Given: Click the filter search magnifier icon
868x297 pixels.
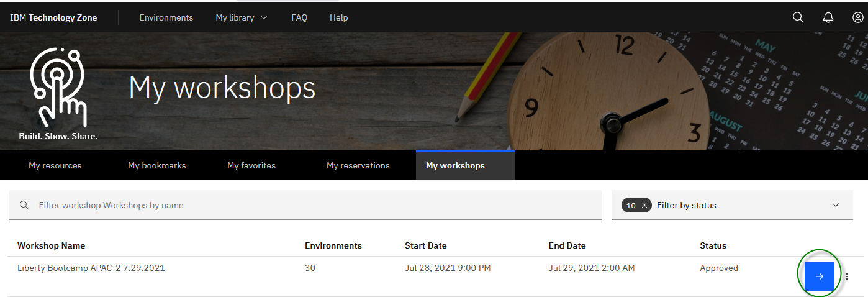Looking at the screenshot, I should point(24,205).
